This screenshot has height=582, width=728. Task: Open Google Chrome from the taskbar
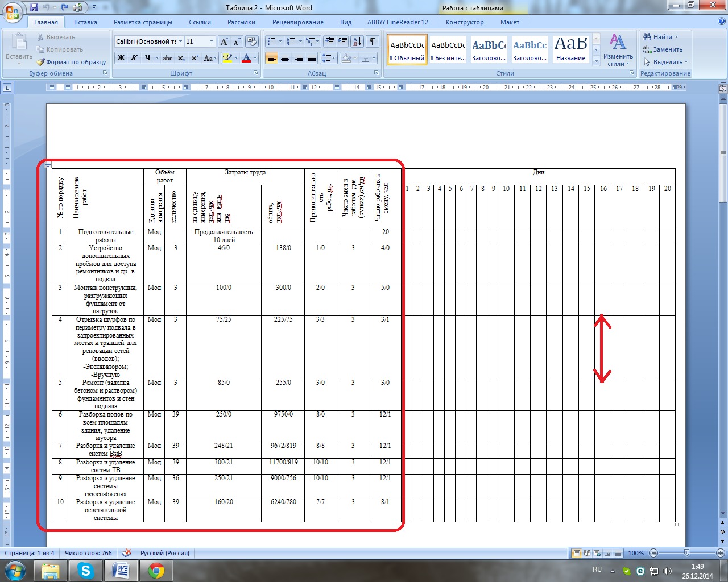156,571
